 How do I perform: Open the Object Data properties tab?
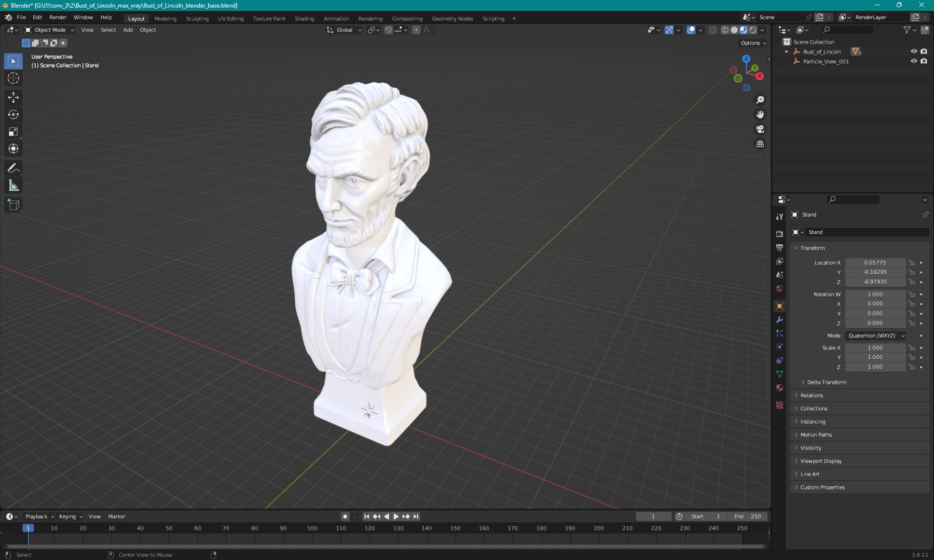point(779,374)
